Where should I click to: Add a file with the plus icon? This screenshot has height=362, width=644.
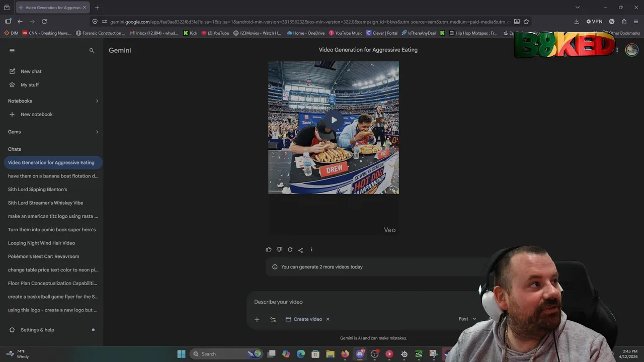(257, 319)
